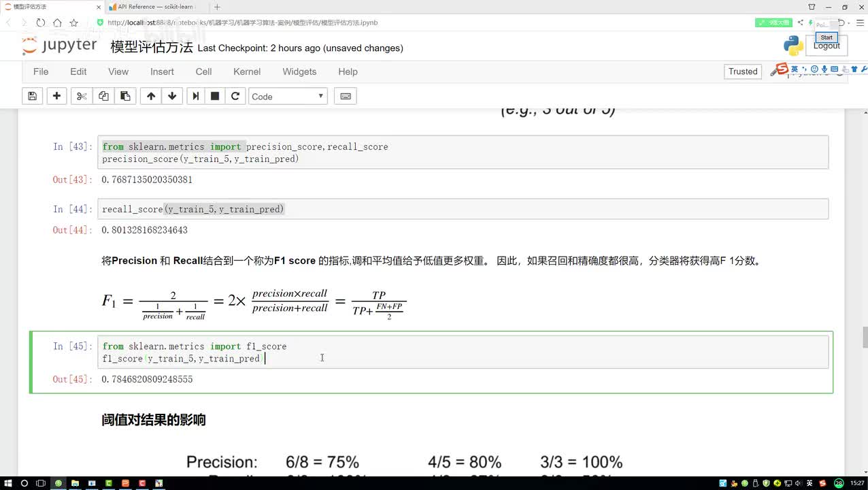Open the File menu
868x490 pixels.
[x=41, y=71]
